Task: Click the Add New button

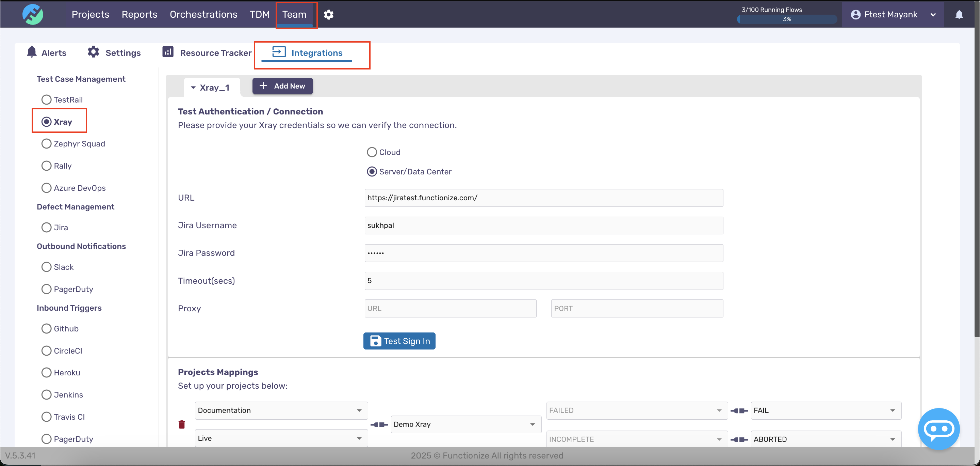Action: point(283,86)
